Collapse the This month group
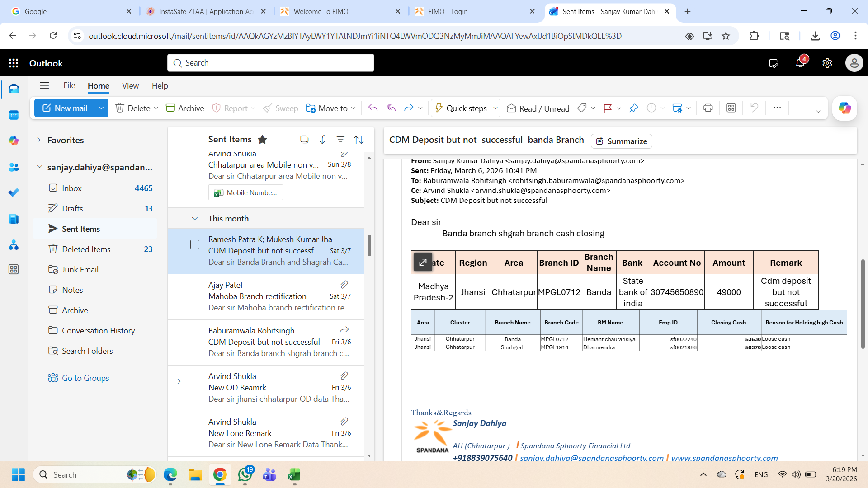The image size is (868, 488). [195, 219]
